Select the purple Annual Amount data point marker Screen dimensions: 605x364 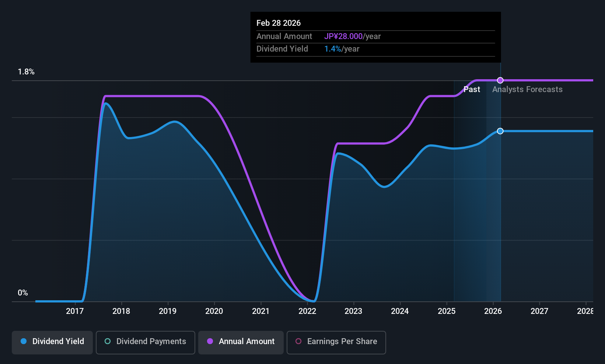pyautogui.click(x=500, y=80)
